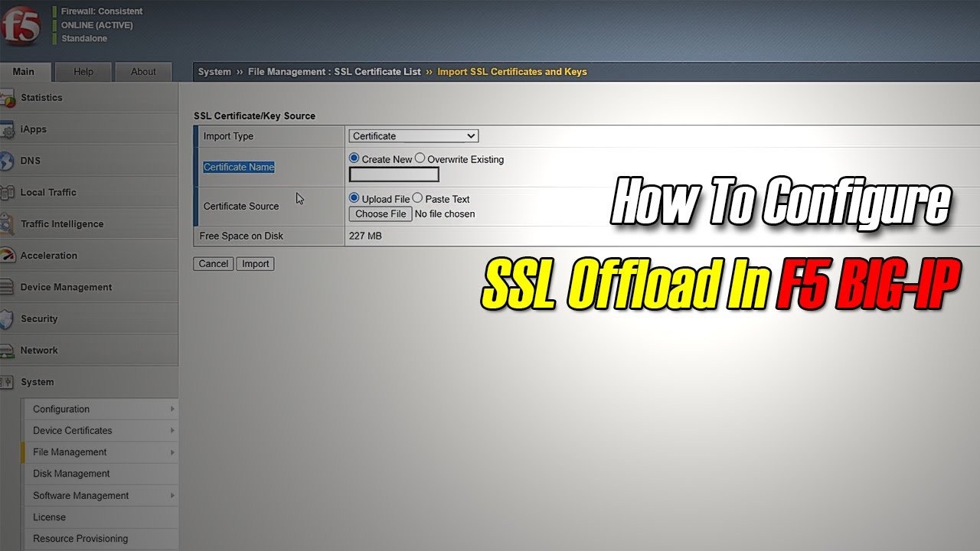Open Statistics via its chart icon

(x=8, y=98)
